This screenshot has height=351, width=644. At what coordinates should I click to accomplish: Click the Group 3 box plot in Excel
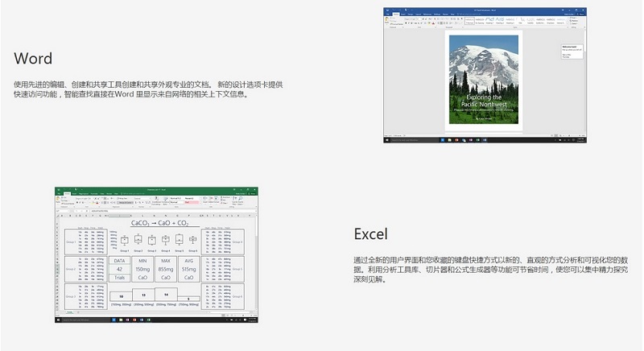[x=151, y=240]
